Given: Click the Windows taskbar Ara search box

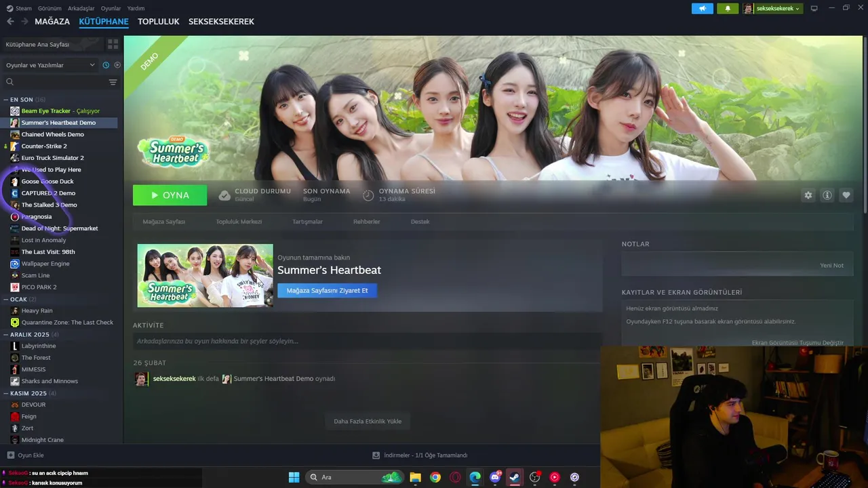Looking at the screenshot, I should [355, 477].
